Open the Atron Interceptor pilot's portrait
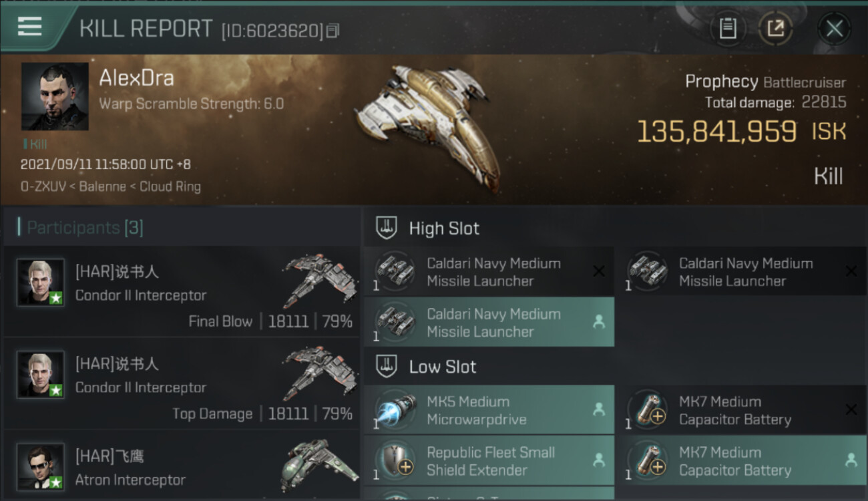Image resolution: width=868 pixels, height=501 pixels. pos(41,467)
